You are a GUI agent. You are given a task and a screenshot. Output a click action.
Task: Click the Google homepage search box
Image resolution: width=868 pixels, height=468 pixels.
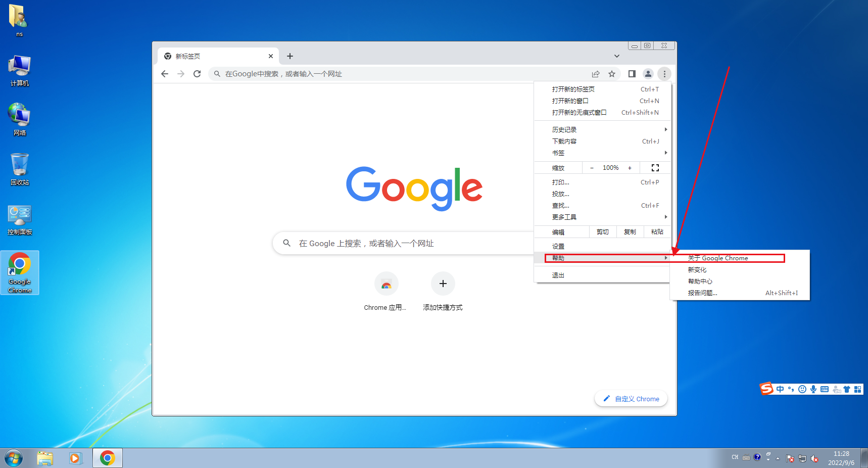pyautogui.click(x=404, y=243)
